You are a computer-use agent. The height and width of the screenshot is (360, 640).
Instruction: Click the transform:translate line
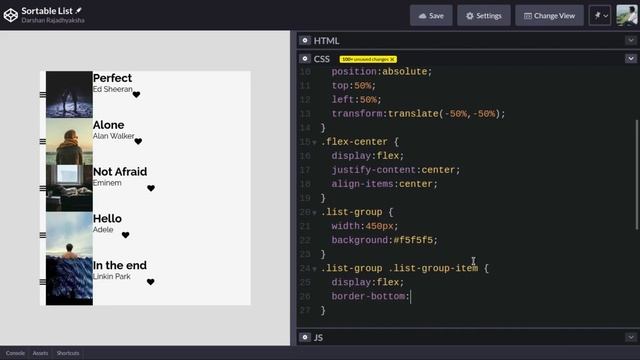[x=418, y=113]
